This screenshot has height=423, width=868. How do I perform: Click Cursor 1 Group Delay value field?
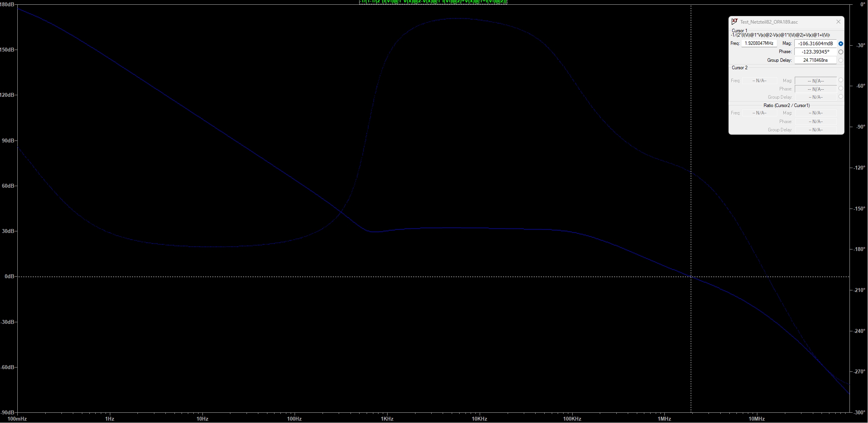pos(815,60)
